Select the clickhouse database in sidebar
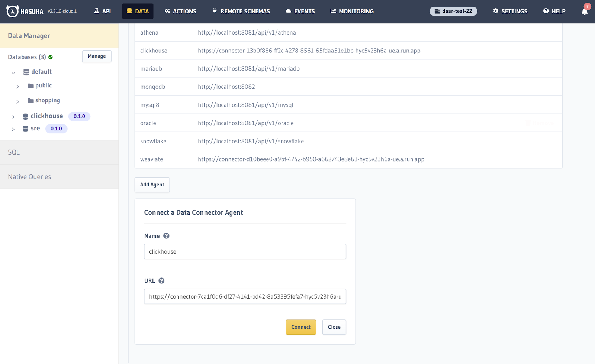This screenshot has height=364, width=595. (x=47, y=116)
